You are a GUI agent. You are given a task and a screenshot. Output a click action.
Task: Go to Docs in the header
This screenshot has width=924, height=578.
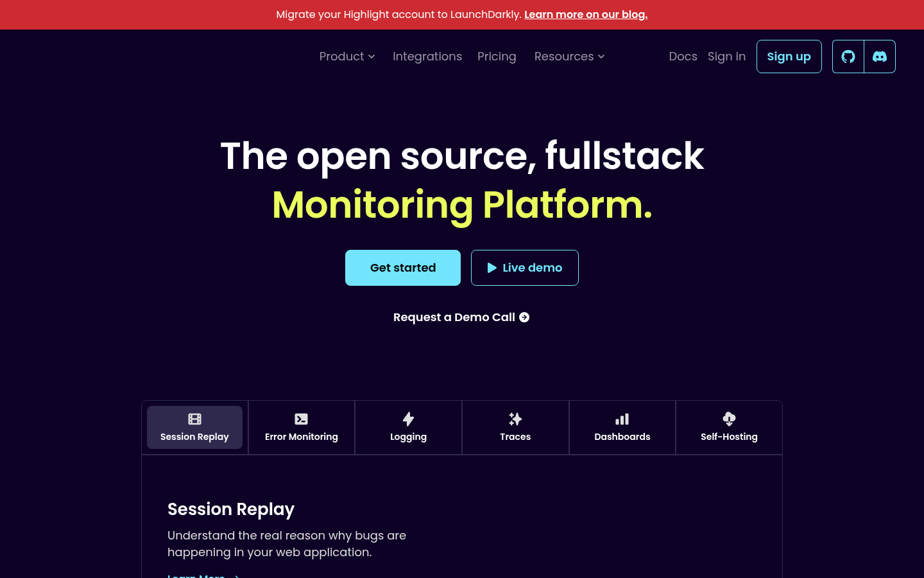(683, 57)
